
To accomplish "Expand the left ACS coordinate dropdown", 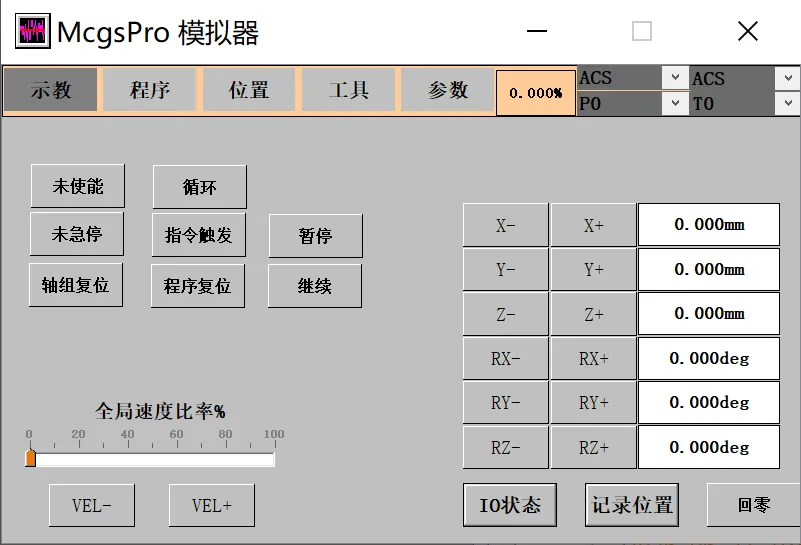I will [x=675, y=78].
